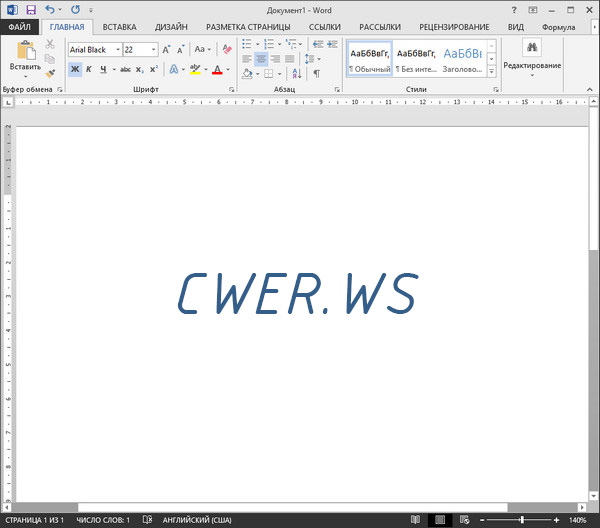The image size is (600, 528).
Task: Click the Strikethrough (abc) icon
Action: coord(125,69)
